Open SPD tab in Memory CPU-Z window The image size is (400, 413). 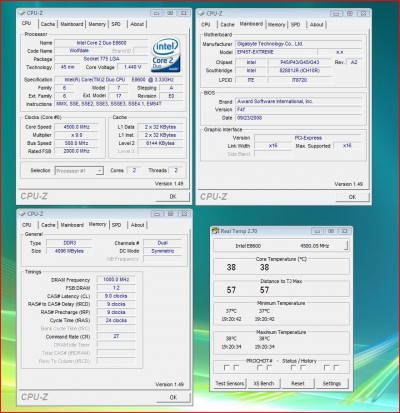coord(116,225)
